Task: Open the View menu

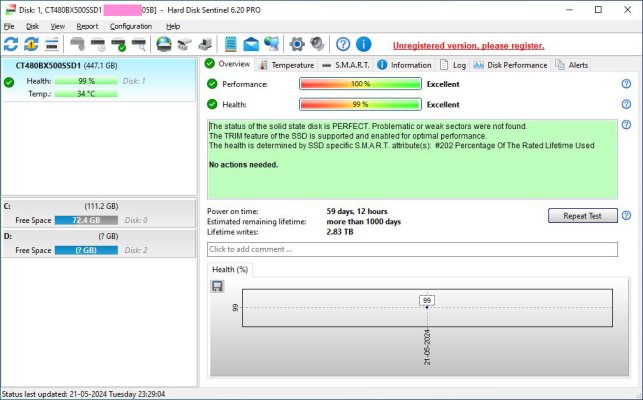Action: coord(58,26)
